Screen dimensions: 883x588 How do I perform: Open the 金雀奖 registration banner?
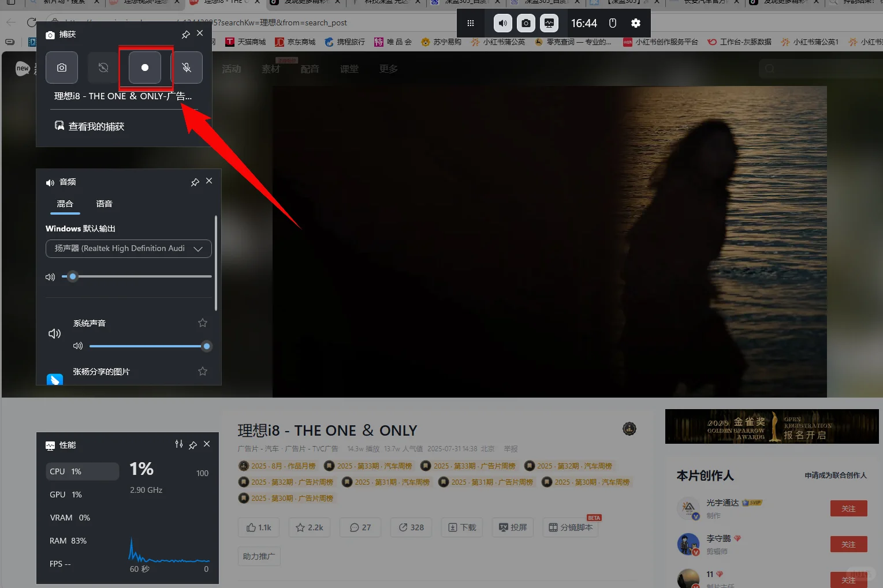(x=772, y=426)
